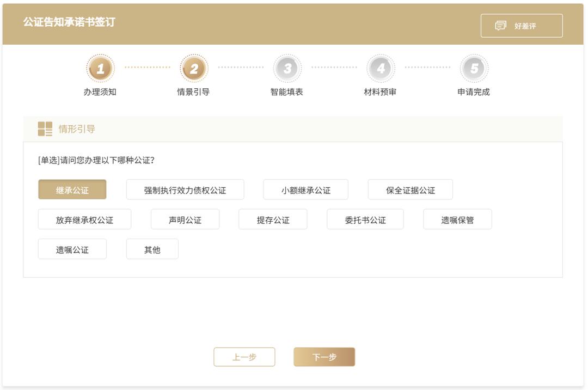Click the step 5 申请完成 badge icon
This screenshot has width=588, height=390.
coord(474,69)
